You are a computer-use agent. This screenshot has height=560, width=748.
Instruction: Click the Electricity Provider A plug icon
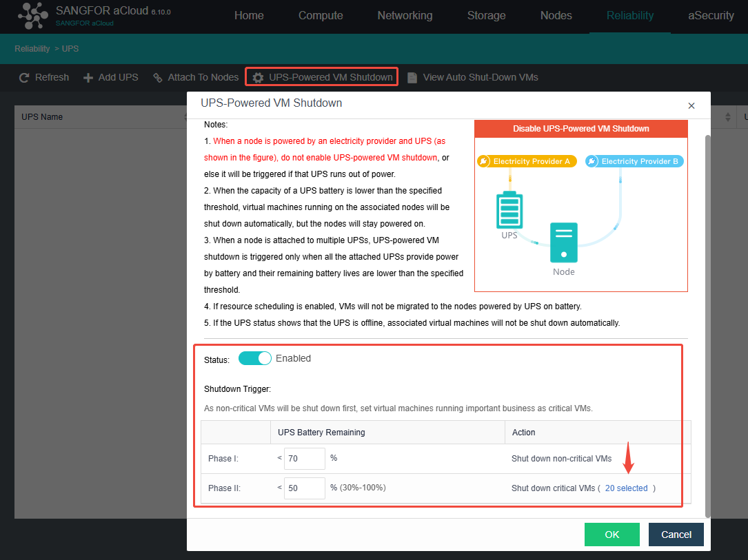484,161
